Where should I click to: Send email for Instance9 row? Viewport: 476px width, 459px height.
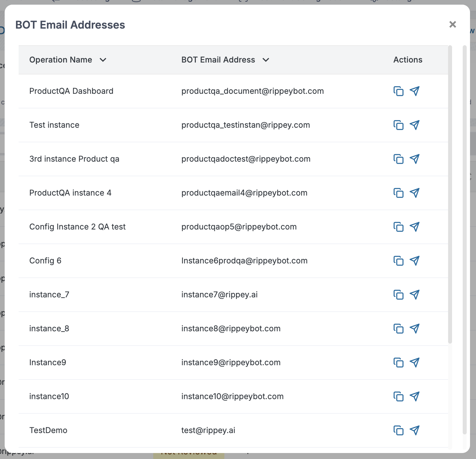pyautogui.click(x=415, y=363)
